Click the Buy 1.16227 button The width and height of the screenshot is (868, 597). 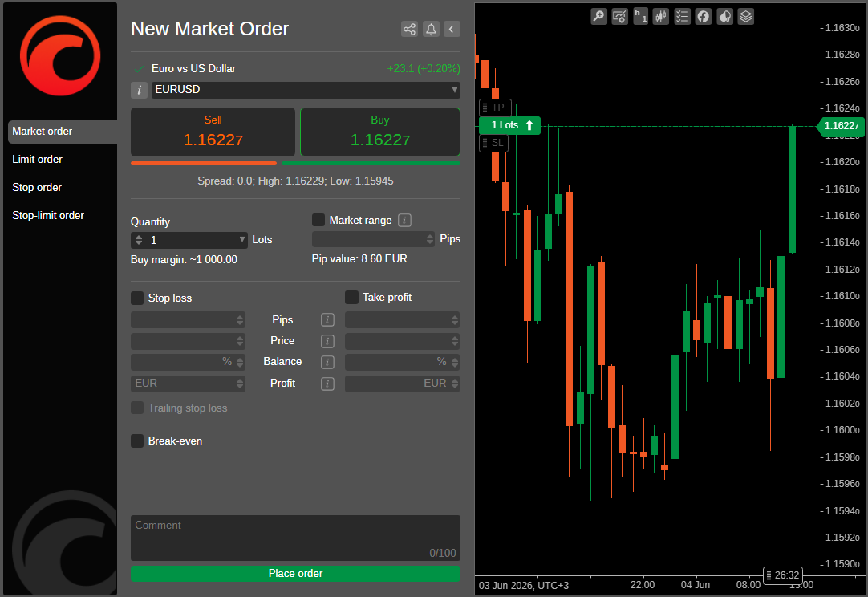coord(380,132)
